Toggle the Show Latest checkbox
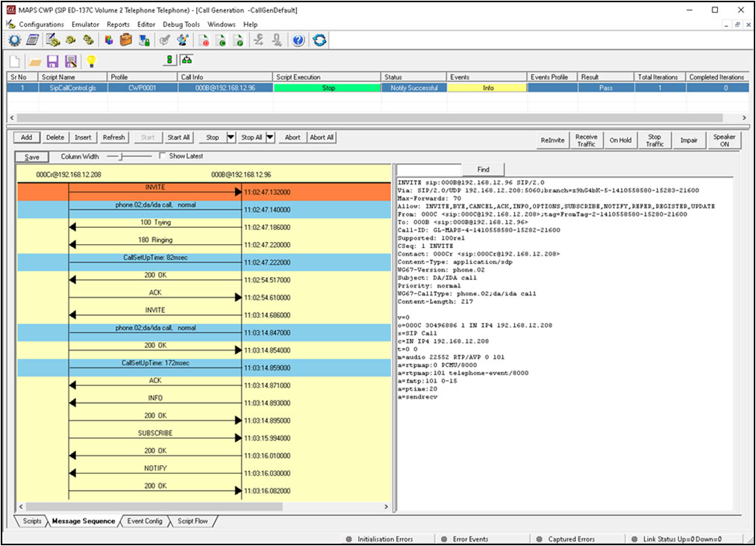The image size is (756, 546). point(163,155)
